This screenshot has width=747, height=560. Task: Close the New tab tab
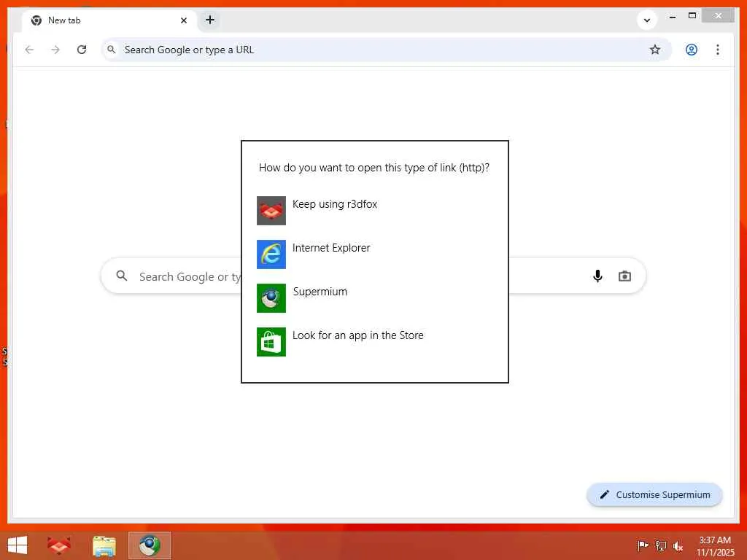point(184,20)
